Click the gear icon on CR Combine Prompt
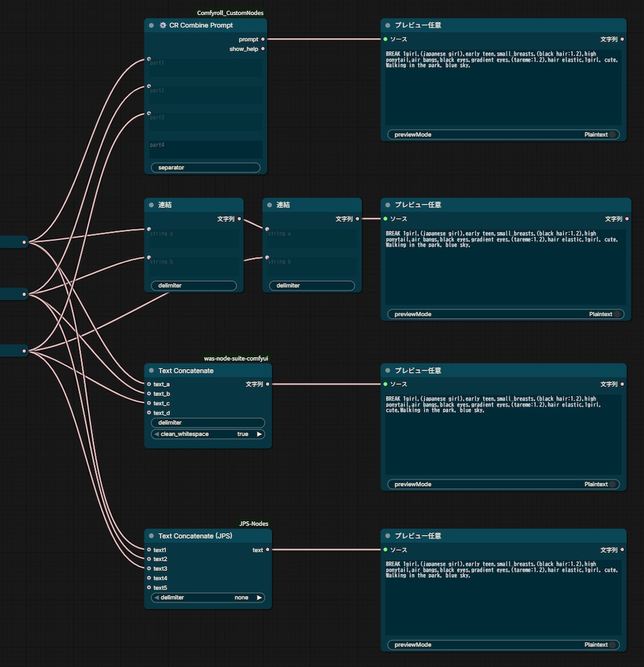 coord(163,25)
